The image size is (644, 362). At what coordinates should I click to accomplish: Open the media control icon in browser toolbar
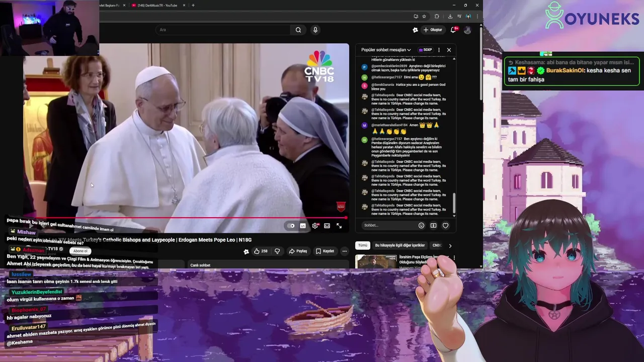459,16
